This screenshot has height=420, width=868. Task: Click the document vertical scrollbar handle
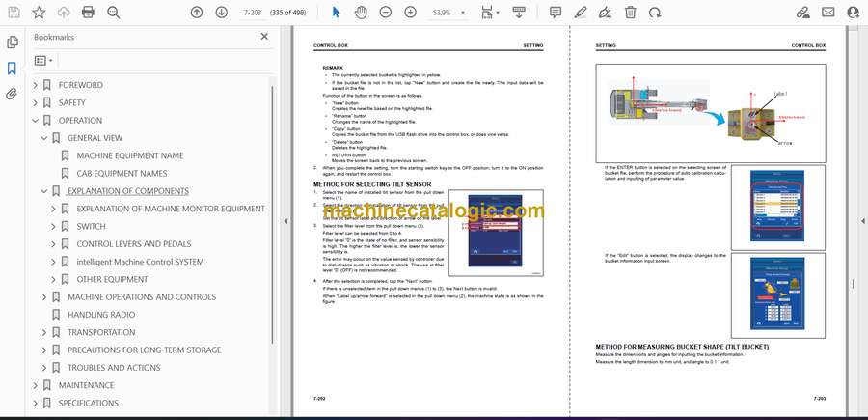[854, 283]
